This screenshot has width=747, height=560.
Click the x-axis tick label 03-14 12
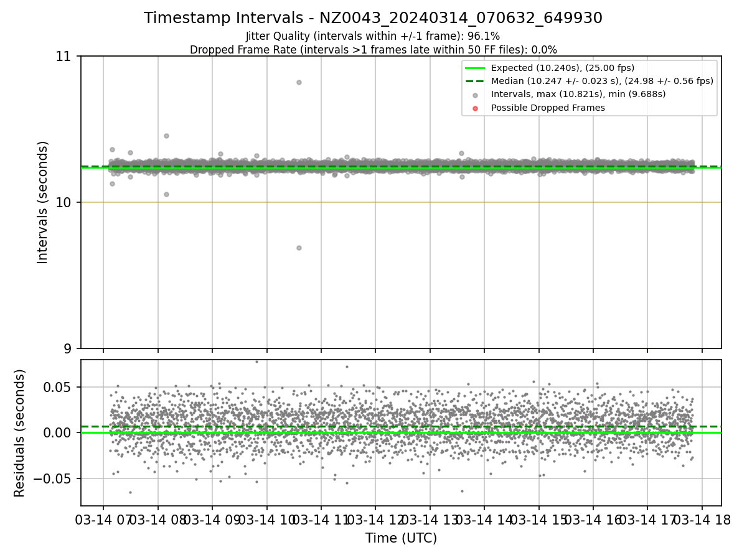coord(375,520)
